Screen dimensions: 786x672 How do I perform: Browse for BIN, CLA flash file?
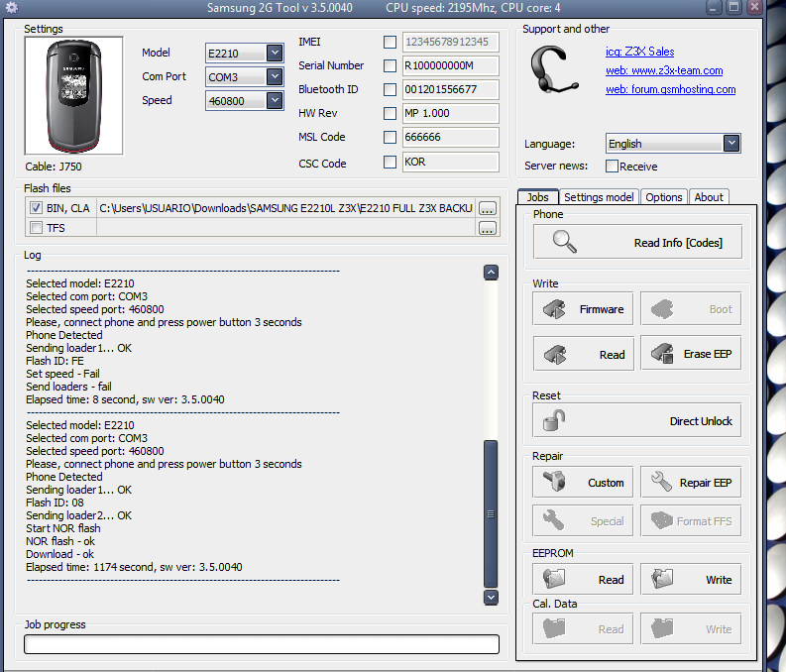(x=488, y=208)
